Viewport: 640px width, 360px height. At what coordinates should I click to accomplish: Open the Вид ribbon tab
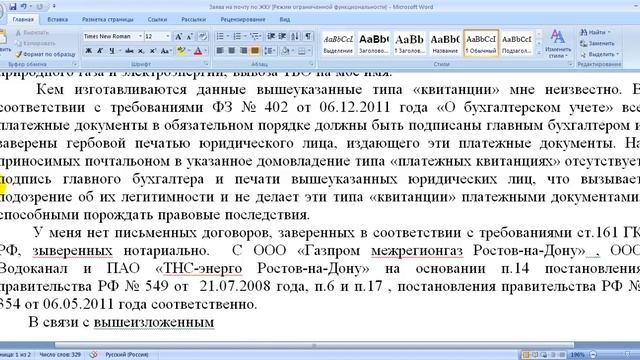tap(284, 20)
